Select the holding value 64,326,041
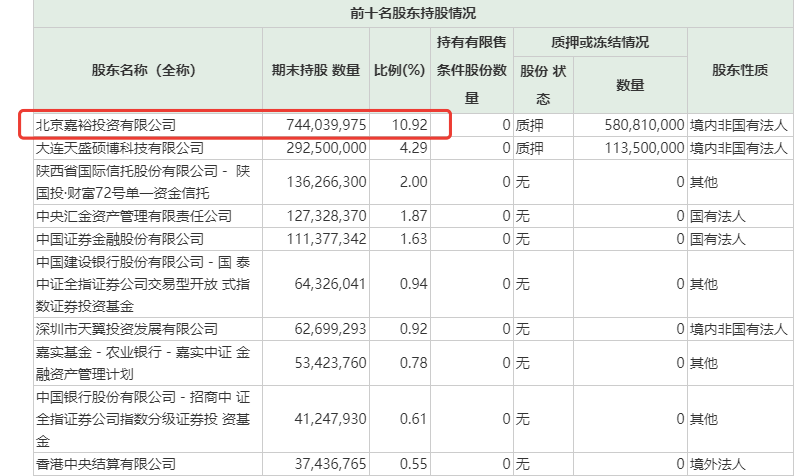This screenshot has width=811, height=476. pyautogui.click(x=330, y=284)
